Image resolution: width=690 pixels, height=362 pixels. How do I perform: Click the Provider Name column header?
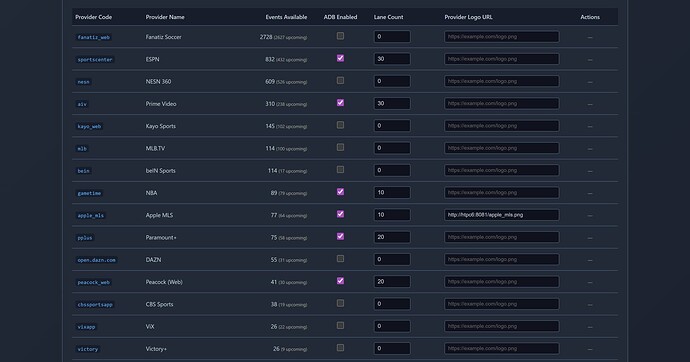165,17
